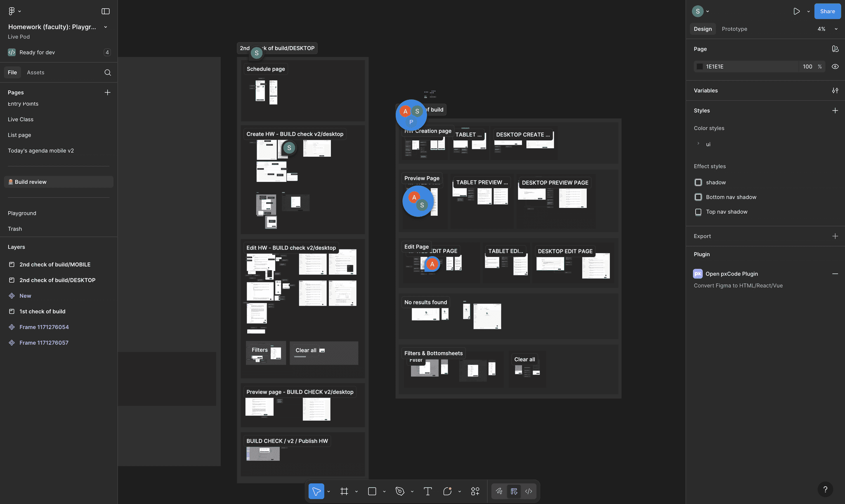Screen dimensions: 845x504
Task: Select the Move tool in toolbar
Action: 316,491
